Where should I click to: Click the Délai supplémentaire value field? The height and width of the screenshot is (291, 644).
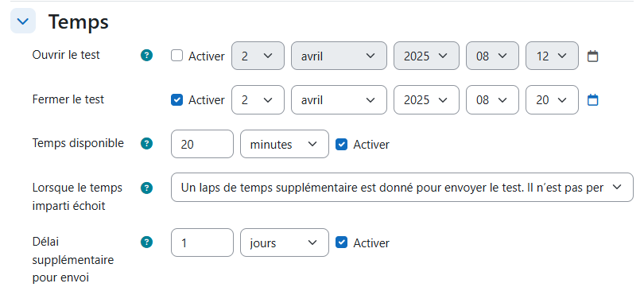tap(202, 242)
